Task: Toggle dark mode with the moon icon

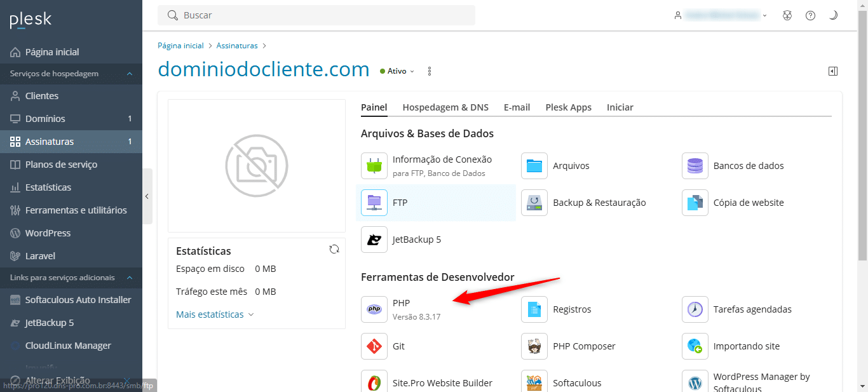Action: click(x=833, y=15)
